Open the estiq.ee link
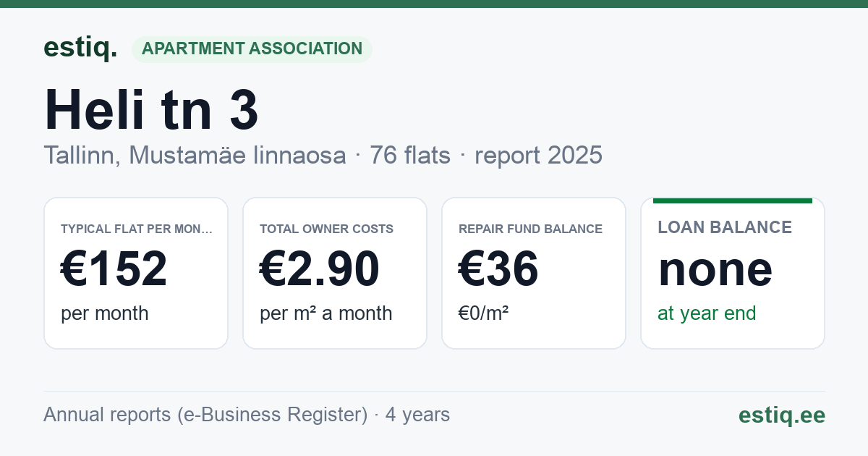This screenshot has height=456, width=868. (782, 415)
